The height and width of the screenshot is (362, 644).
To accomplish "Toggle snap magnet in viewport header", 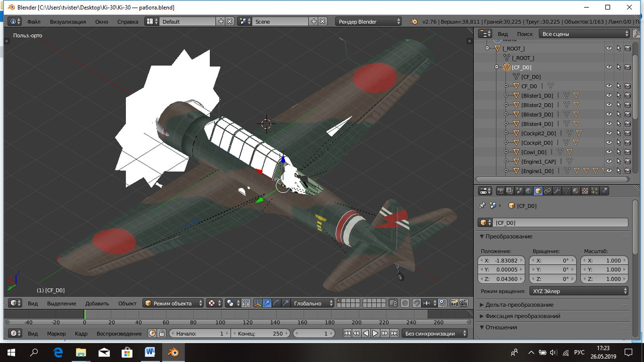I will [417, 303].
